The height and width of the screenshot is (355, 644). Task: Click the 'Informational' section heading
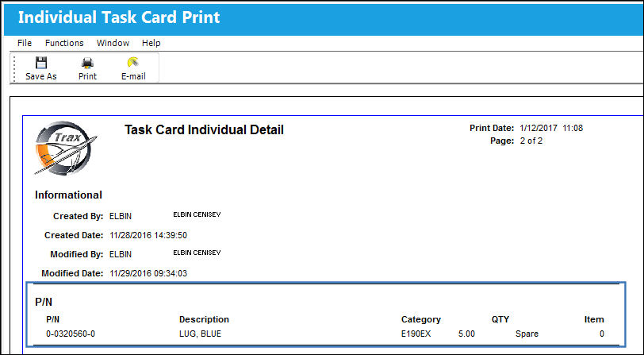[68, 195]
